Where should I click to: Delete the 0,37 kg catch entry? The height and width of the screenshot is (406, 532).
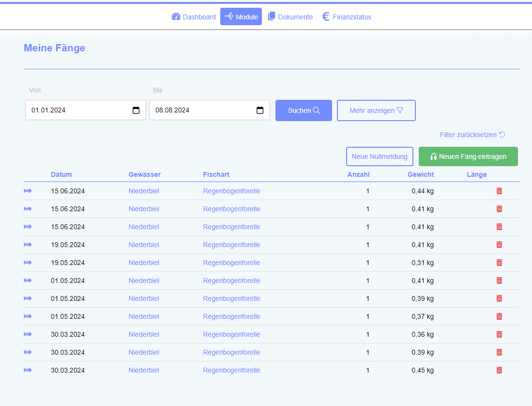[499, 316]
